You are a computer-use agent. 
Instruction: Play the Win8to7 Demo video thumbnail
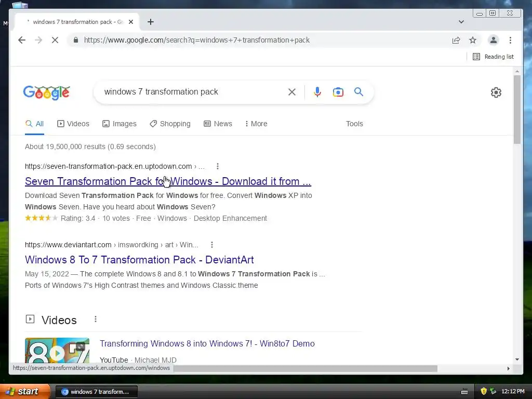[57, 351]
